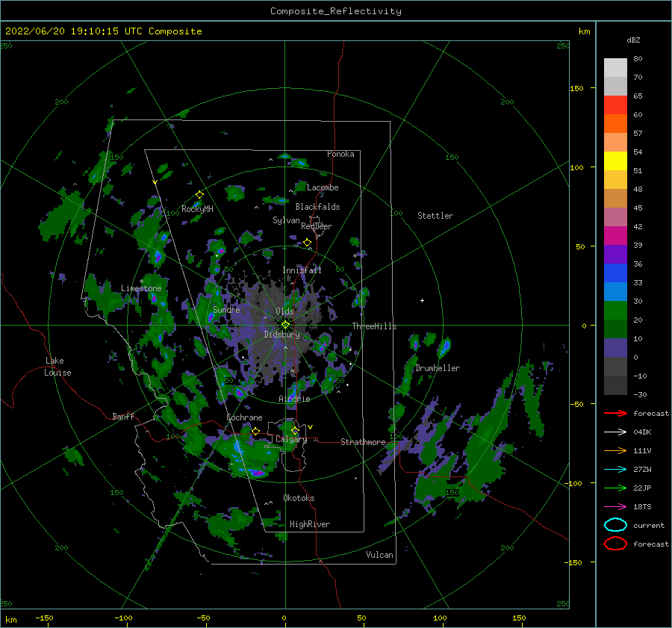Viewport: 672px width, 628px height.
Task: Click the Ponoka town label
Action: click(340, 154)
